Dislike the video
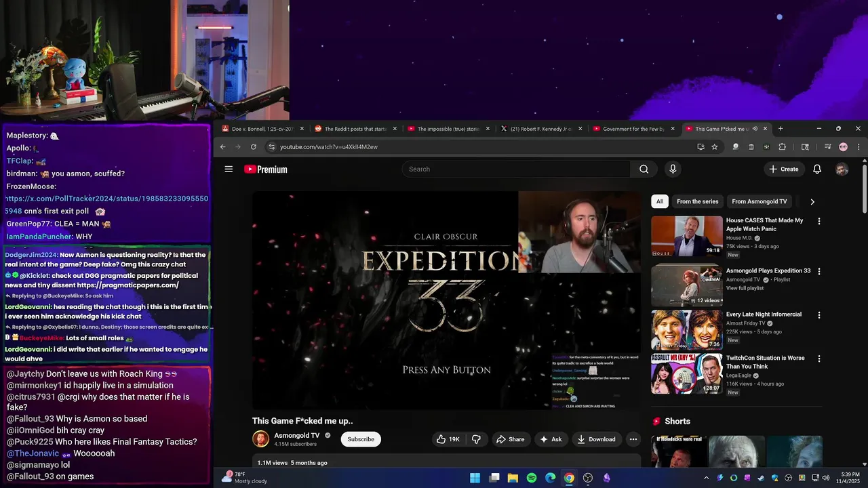Viewport: 868px width, 488px height. (x=476, y=439)
